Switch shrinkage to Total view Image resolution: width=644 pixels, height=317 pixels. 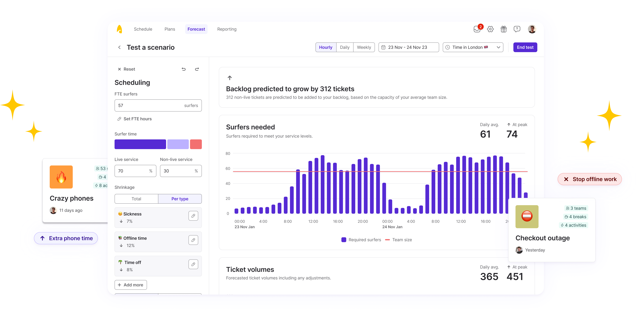click(136, 199)
